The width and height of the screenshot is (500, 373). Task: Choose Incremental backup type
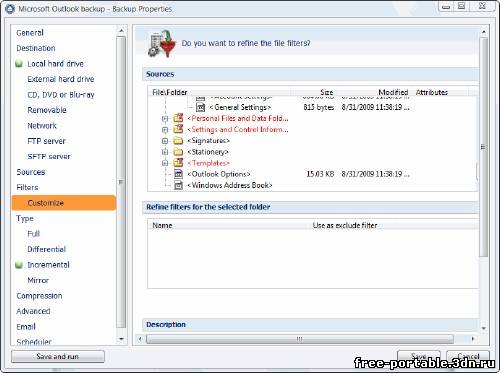tap(48, 265)
